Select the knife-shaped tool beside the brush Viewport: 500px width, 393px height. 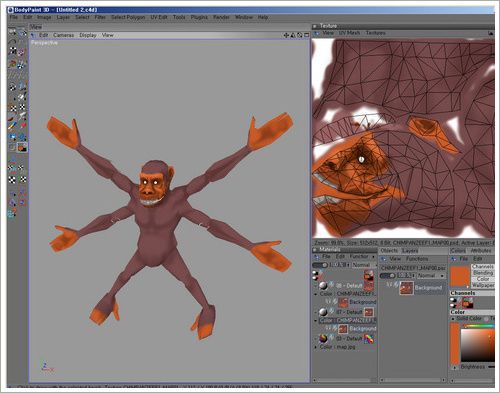pyautogui.click(x=22, y=116)
